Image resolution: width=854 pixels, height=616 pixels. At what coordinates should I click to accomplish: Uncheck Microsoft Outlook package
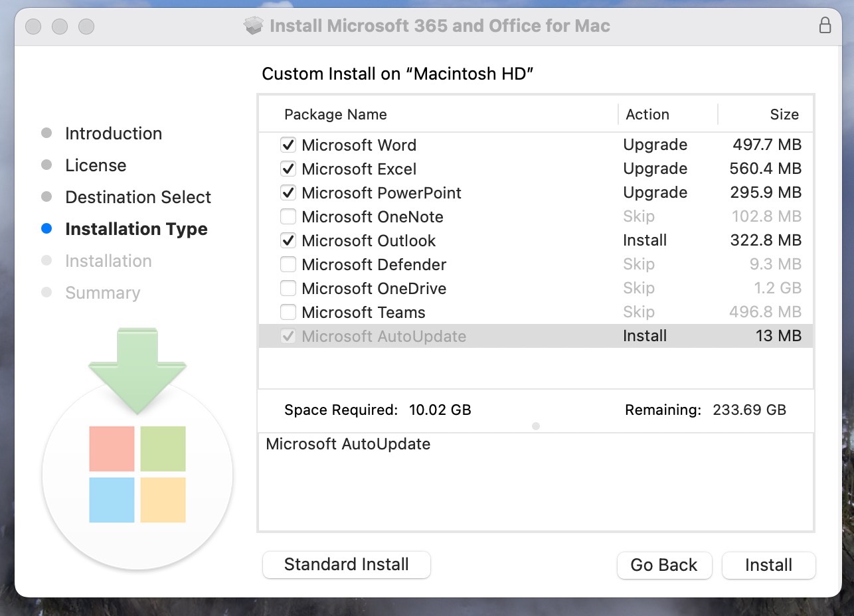click(288, 240)
